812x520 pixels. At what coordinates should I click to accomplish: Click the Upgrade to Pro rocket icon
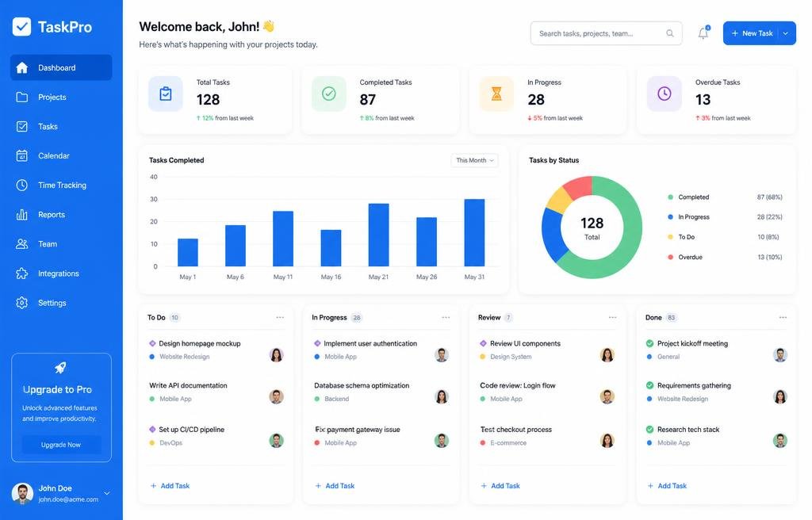pos(60,368)
